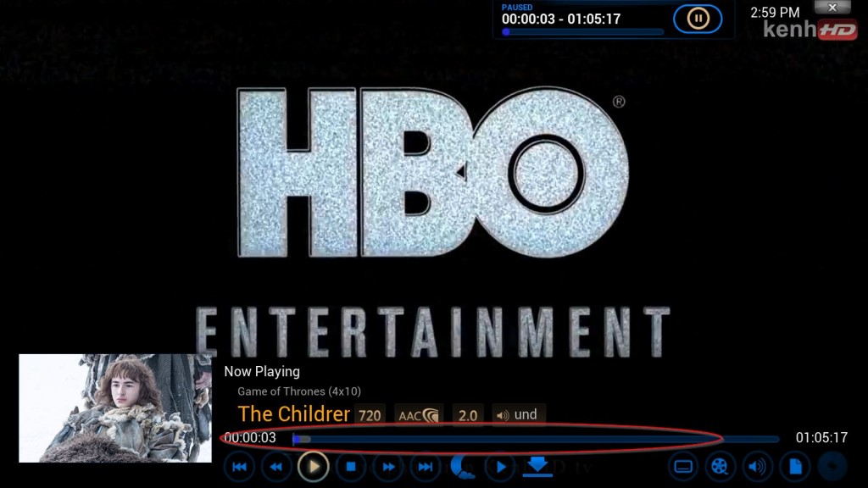Click the 'und' audio language badge
The height and width of the screenshot is (488, 868).
pos(519,415)
